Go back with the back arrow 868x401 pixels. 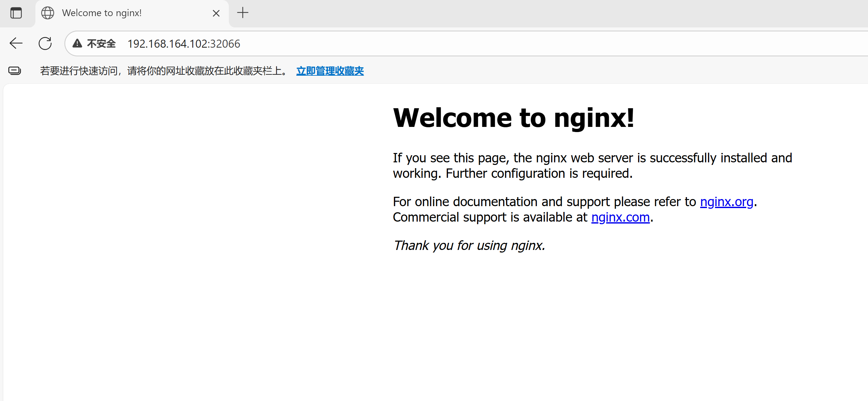coord(16,43)
